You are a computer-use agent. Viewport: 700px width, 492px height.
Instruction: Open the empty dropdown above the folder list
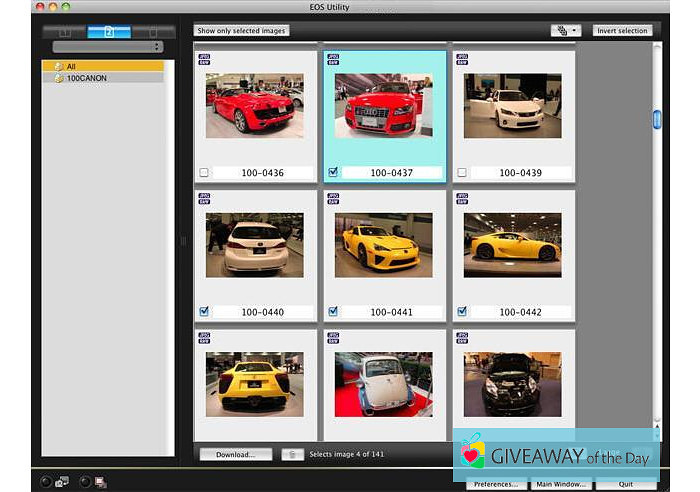pyautogui.click(x=108, y=47)
